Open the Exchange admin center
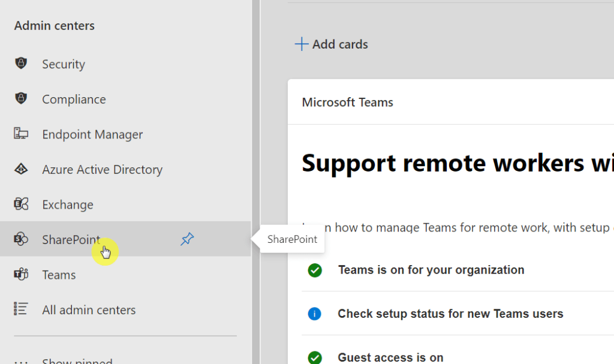This screenshot has width=614, height=364. point(125,204)
